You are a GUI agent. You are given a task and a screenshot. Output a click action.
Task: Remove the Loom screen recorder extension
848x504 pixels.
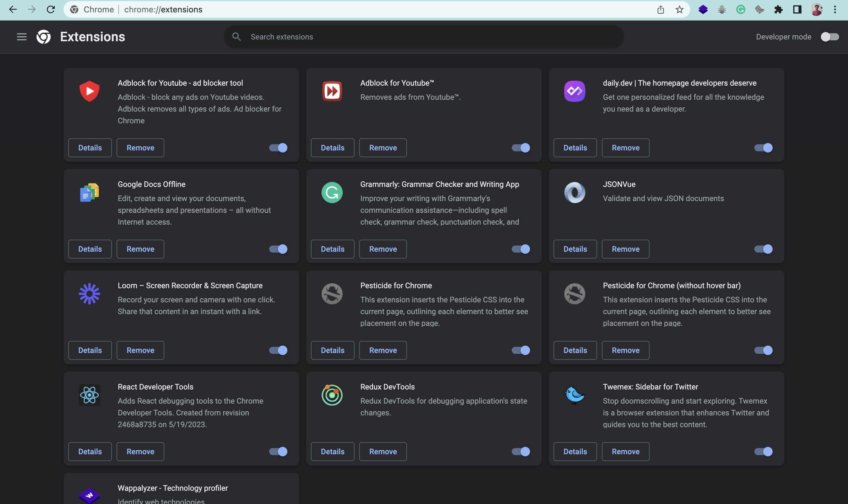point(140,350)
